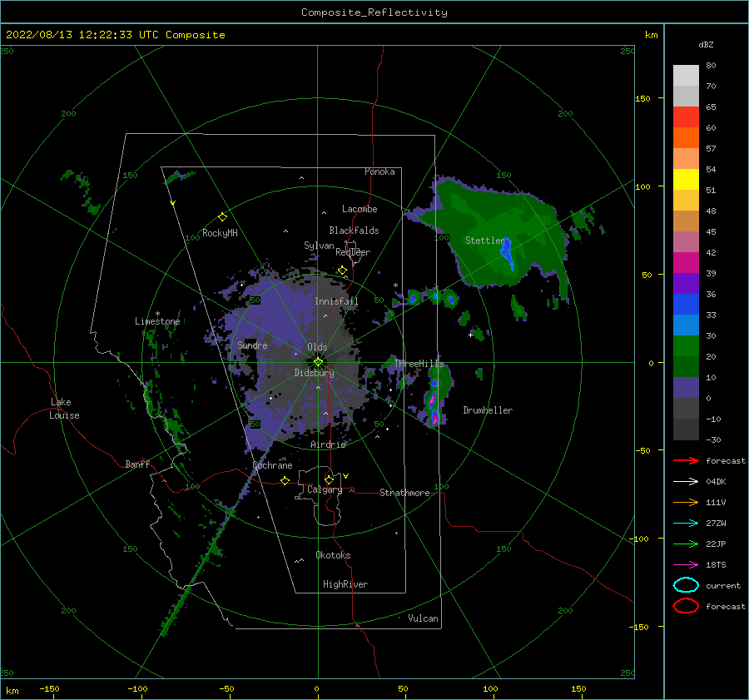Choose the magenta 18TS arrow legend icon
The image size is (749, 700).
pyautogui.click(x=686, y=565)
